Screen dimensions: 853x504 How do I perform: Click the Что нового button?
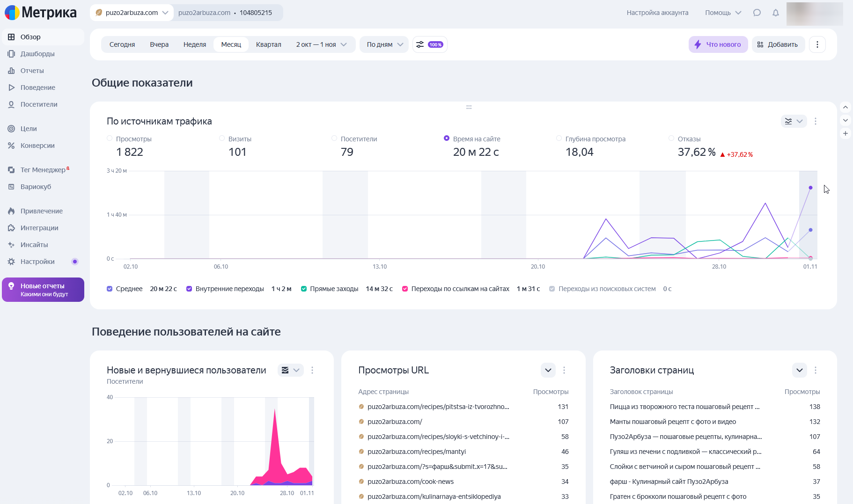pos(718,44)
